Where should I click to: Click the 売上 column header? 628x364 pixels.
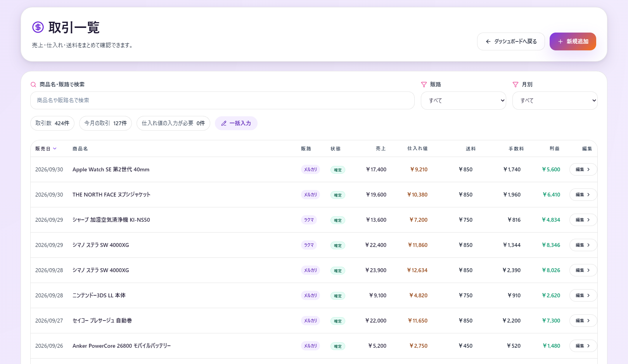pos(381,148)
